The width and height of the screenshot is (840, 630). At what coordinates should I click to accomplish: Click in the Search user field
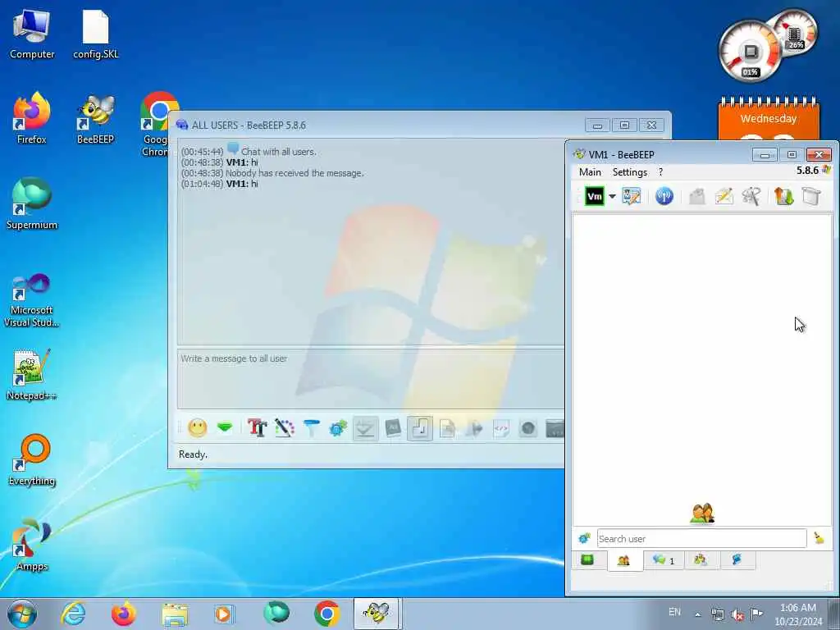point(702,538)
